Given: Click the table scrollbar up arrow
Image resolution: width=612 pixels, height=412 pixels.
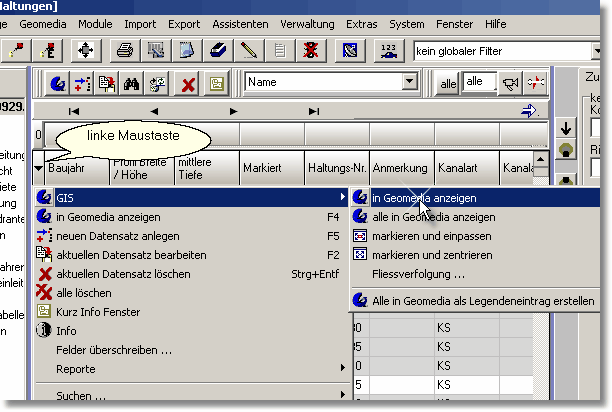Looking at the screenshot, I should [541, 159].
